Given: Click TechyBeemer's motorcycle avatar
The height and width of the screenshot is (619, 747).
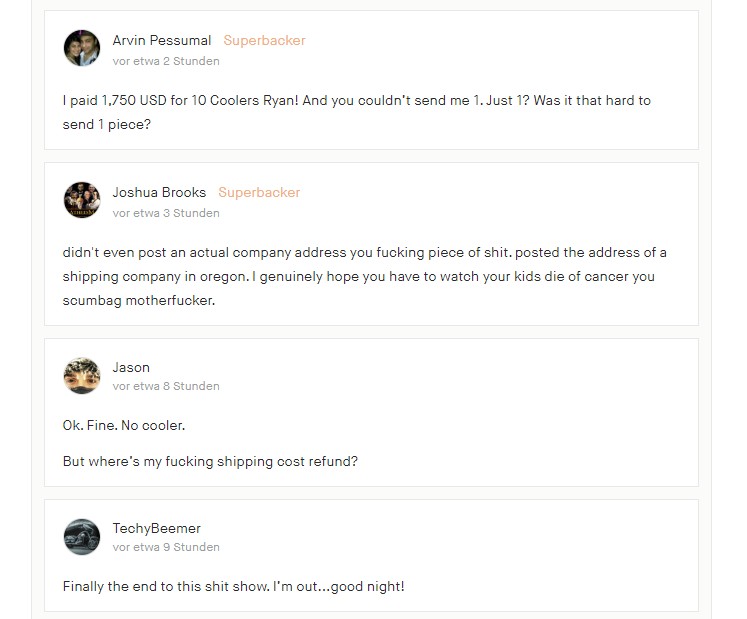Looking at the screenshot, I should [x=81, y=536].
